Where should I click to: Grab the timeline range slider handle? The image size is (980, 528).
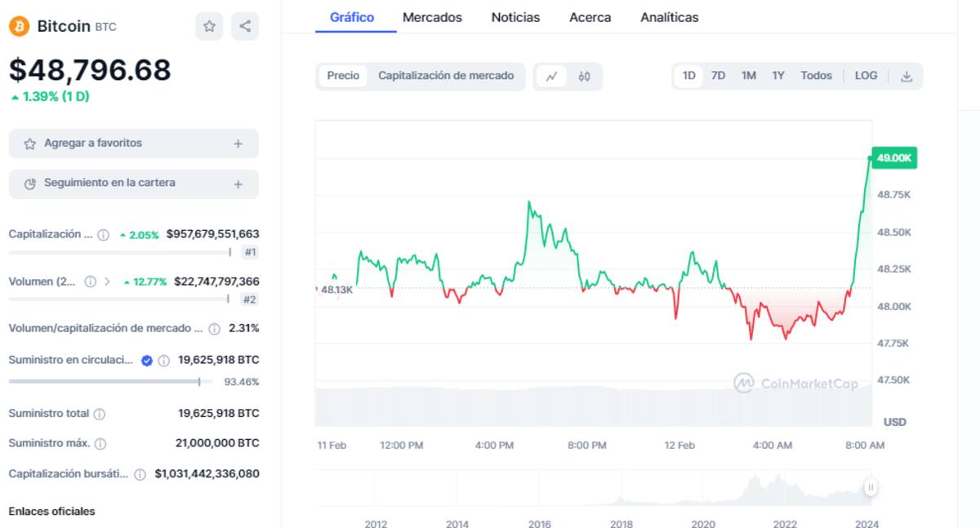pos(871,487)
